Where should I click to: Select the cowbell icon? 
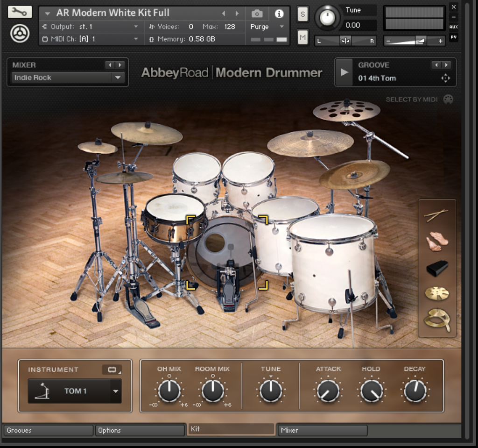(437, 268)
